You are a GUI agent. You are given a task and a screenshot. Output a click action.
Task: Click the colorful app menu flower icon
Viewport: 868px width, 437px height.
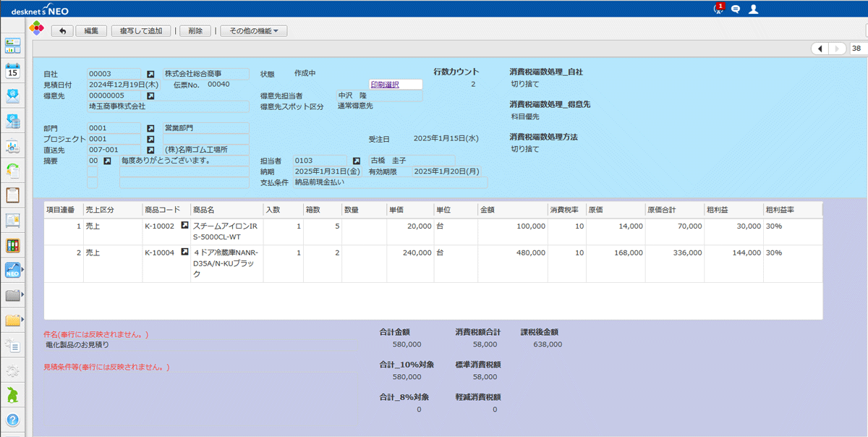[36, 29]
